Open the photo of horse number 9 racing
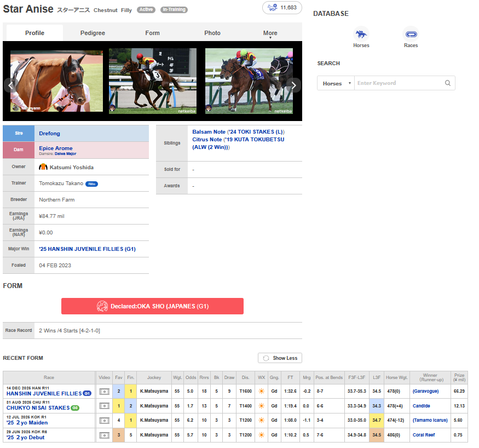 249,81
